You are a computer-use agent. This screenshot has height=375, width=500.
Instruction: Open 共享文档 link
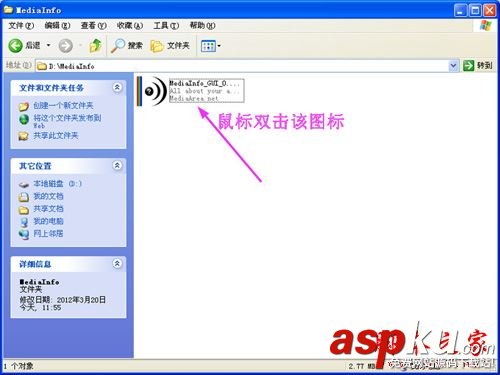pyautogui.click(x=48, y=209)
